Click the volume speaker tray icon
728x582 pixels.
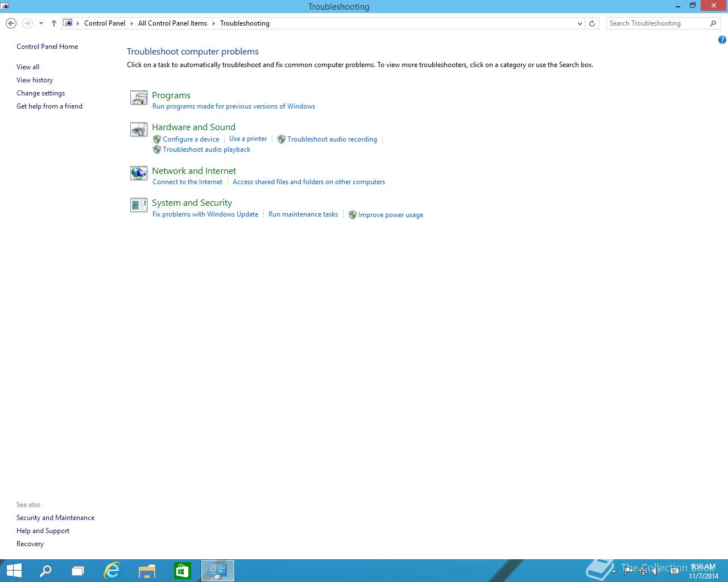click(656, 571)
